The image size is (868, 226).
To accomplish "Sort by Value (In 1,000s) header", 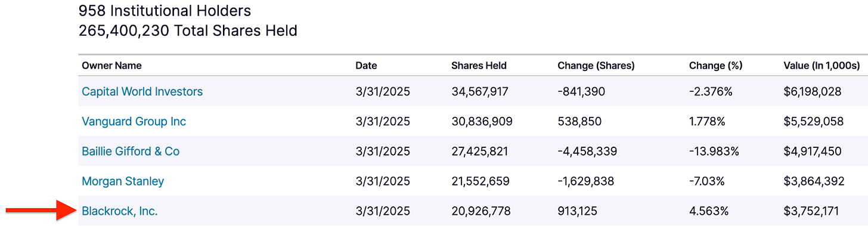I will pyautogui.click(x=821, y=66).
